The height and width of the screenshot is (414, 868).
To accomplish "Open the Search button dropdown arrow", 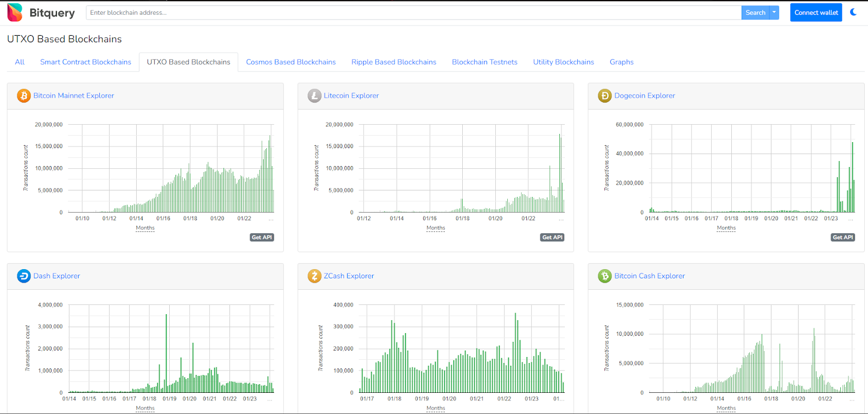I will 774,12.
